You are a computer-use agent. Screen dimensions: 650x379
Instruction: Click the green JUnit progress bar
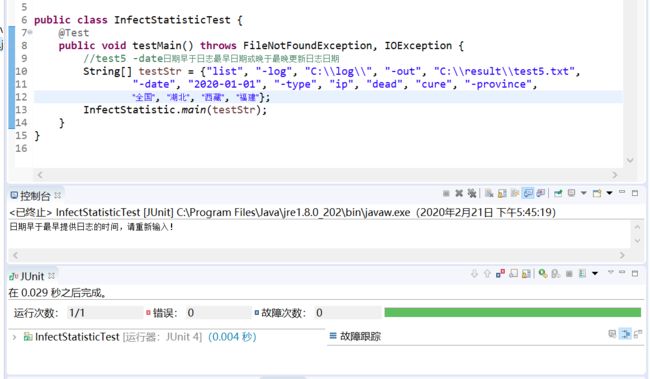click(x=512, y=312)
